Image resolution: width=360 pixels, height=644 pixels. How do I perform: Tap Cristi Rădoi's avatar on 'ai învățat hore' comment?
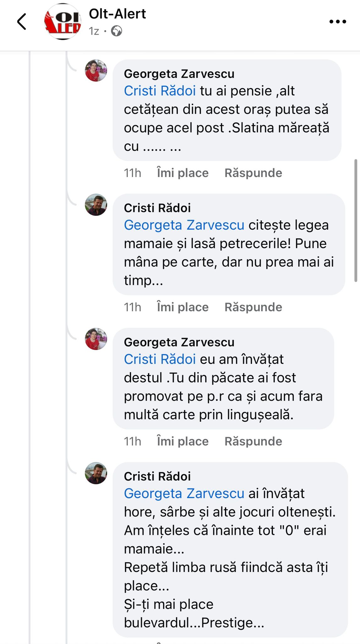coord(96,473)
